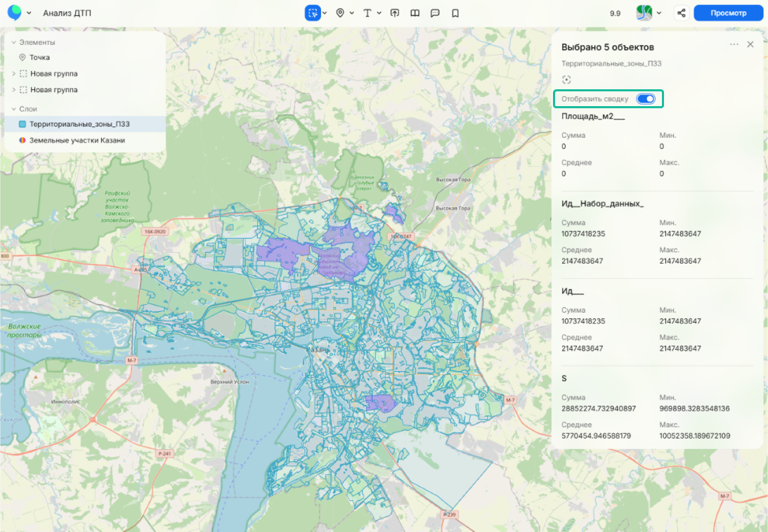The width and height of the screenshot is (768, 532).
Task: Collapse the Элементы section
Action: [x=13, y=42]
